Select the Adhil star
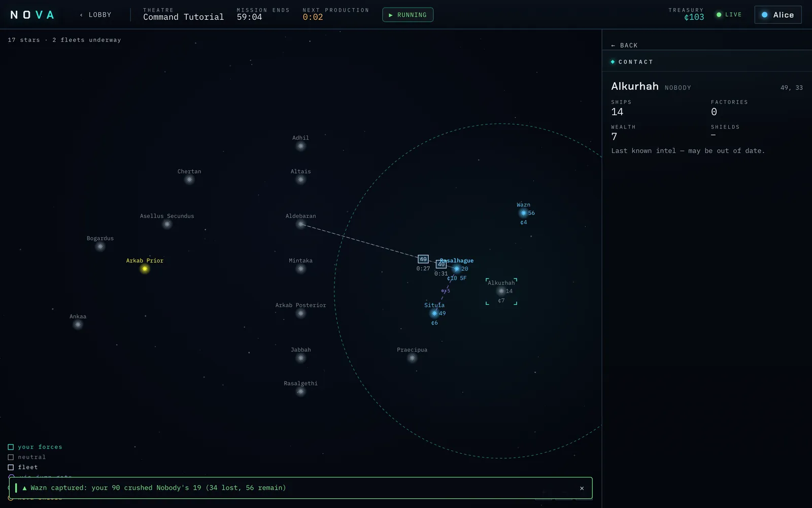 point(300,146)
